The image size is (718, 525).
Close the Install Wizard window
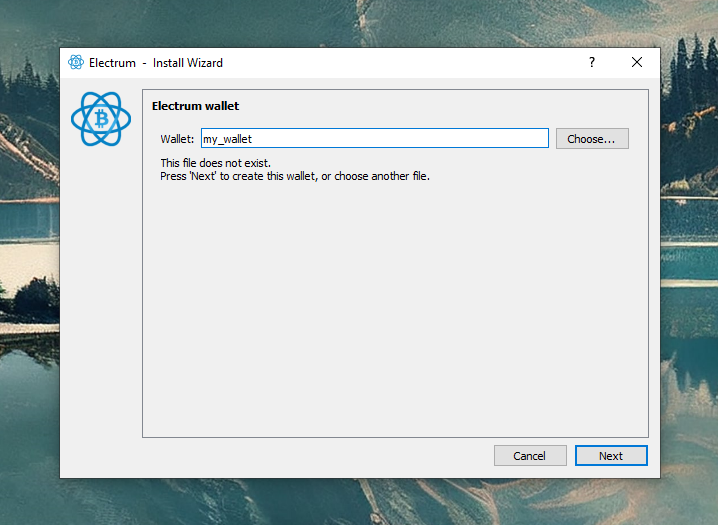[x=637, y=62]
